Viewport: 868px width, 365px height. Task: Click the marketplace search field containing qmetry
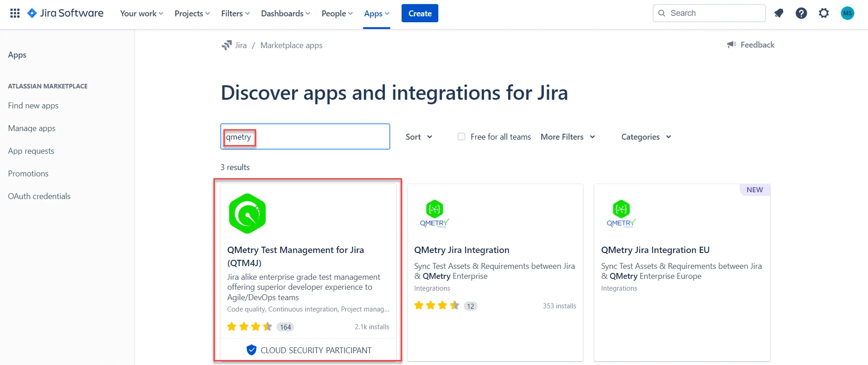click(305, 136)
